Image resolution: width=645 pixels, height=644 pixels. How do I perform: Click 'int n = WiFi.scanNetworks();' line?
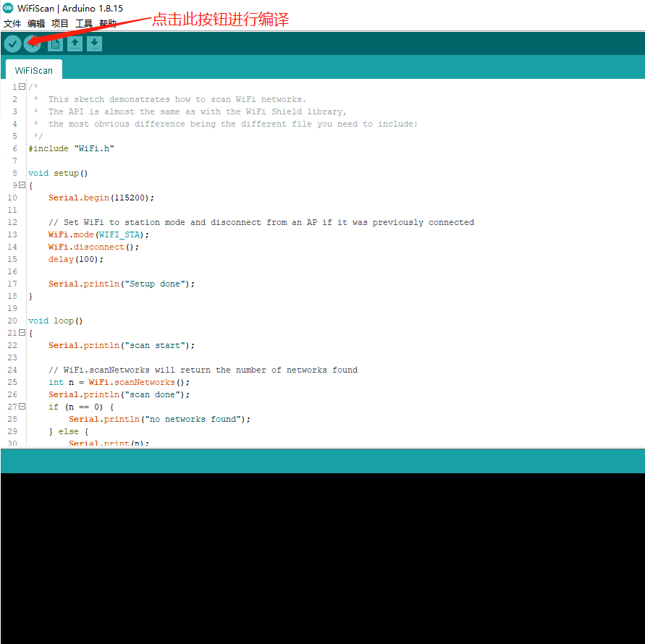click(119, 383)
